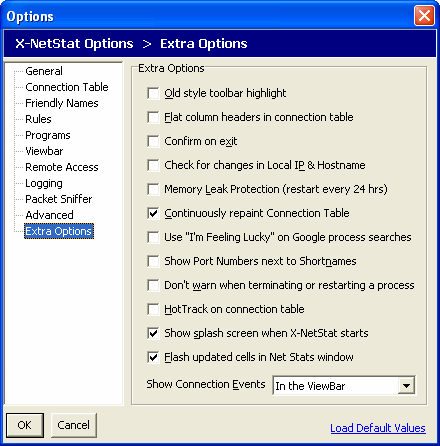Go to Friendly Names section

62,103
